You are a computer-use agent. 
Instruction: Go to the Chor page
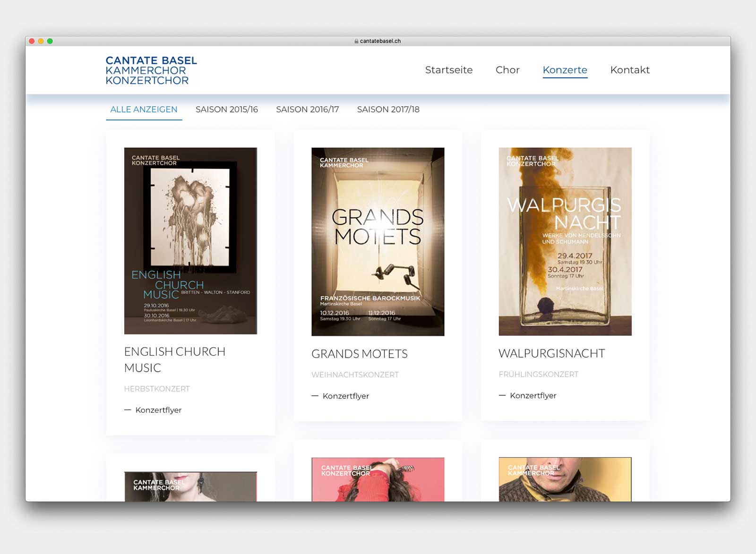tap(507, 70)
